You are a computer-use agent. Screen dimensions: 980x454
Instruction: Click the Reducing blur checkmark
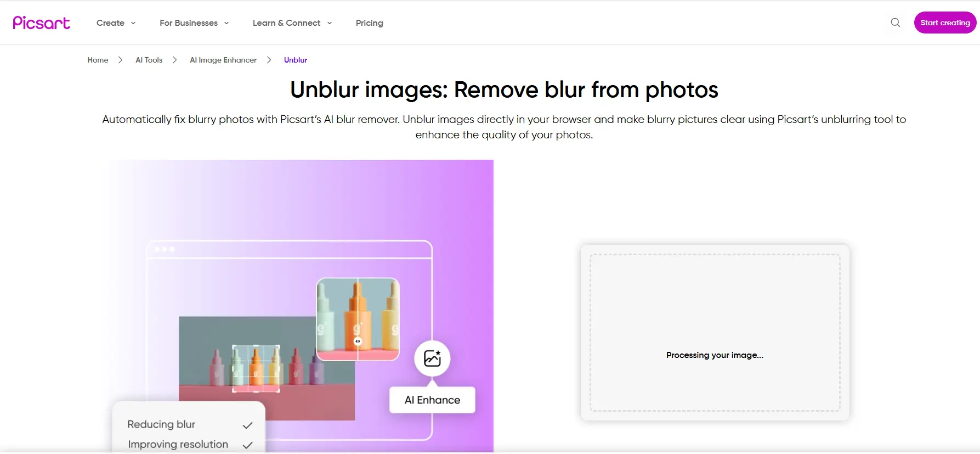tap(247, 425)
